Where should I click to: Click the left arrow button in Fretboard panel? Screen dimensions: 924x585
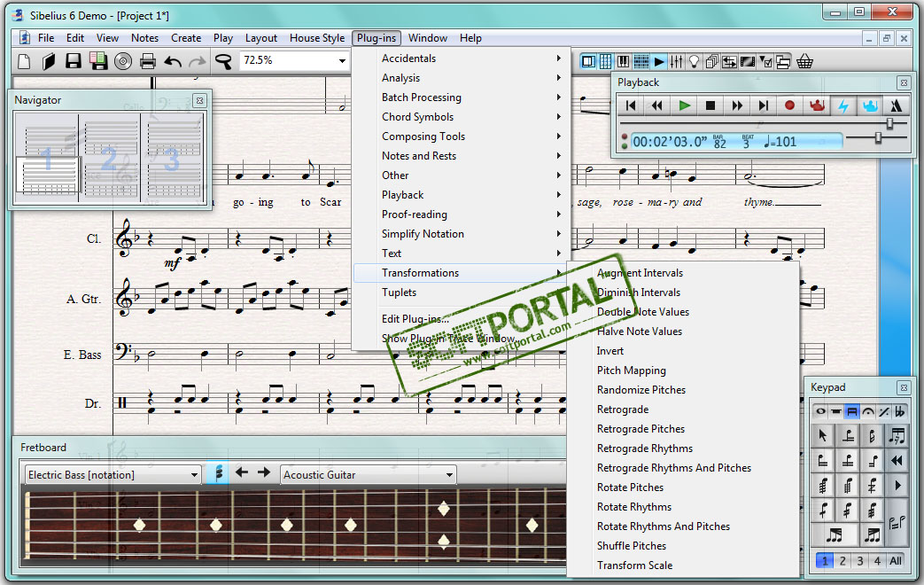242,472
